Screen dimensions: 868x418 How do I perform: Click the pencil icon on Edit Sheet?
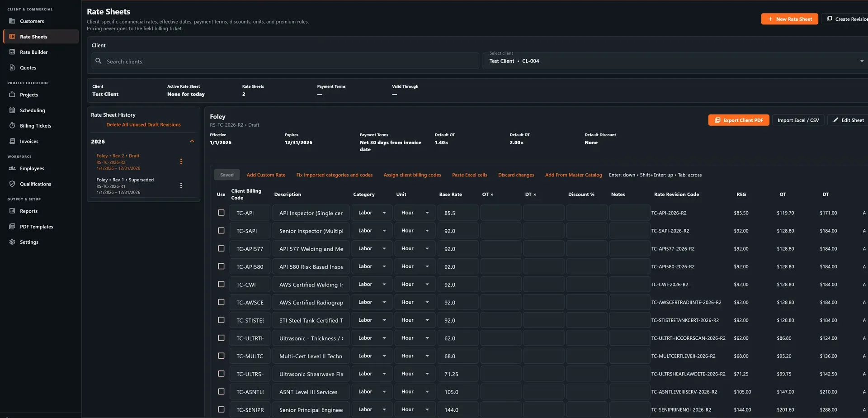(x=836, y=120)
